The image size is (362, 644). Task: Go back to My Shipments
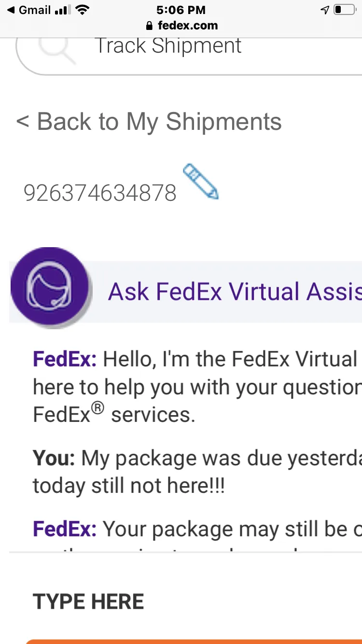149,121
